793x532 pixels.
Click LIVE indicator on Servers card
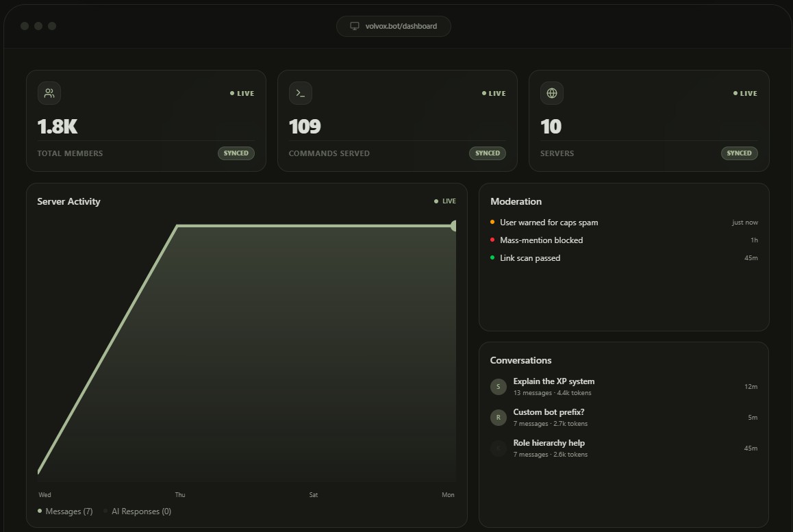(745, 93)
